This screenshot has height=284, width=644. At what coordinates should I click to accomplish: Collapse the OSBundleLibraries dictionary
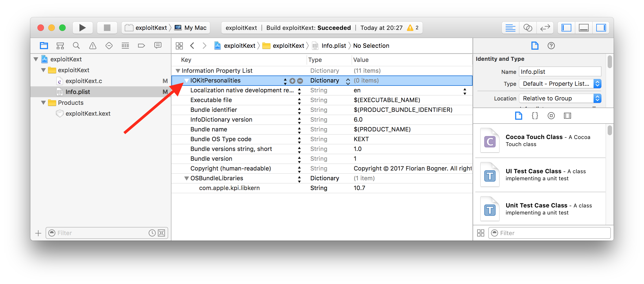(187, 178)
